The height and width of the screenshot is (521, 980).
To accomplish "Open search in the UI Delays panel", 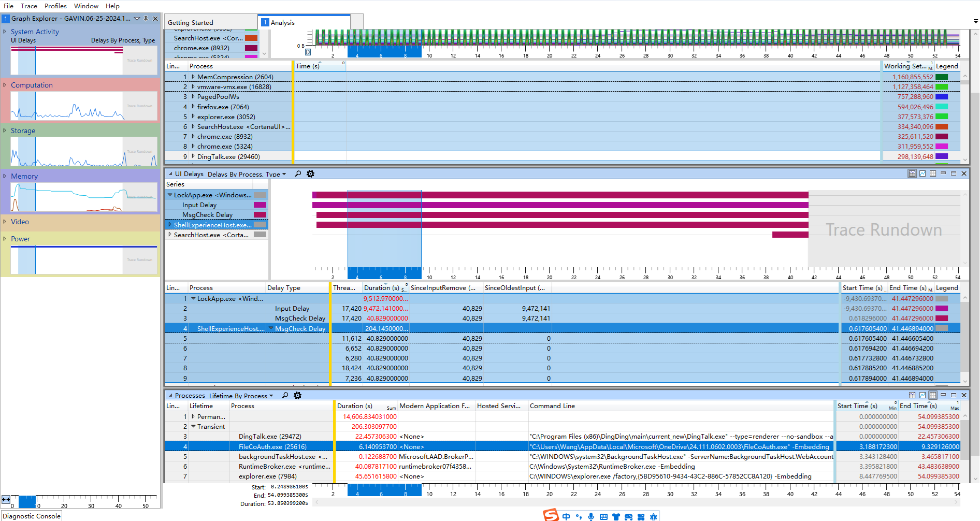I will (298, 173).
